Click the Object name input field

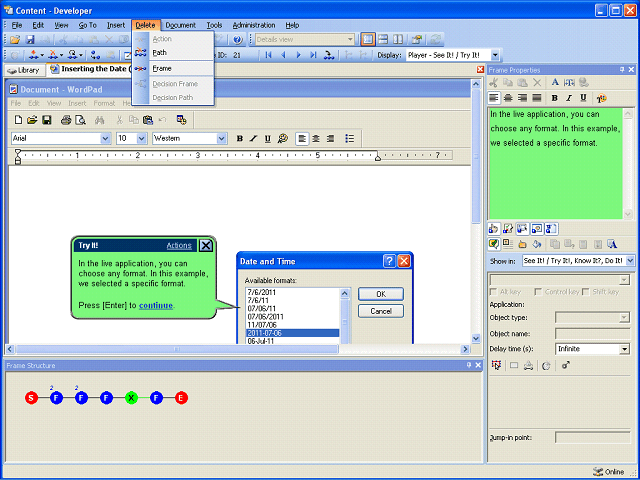pos(592,333)
